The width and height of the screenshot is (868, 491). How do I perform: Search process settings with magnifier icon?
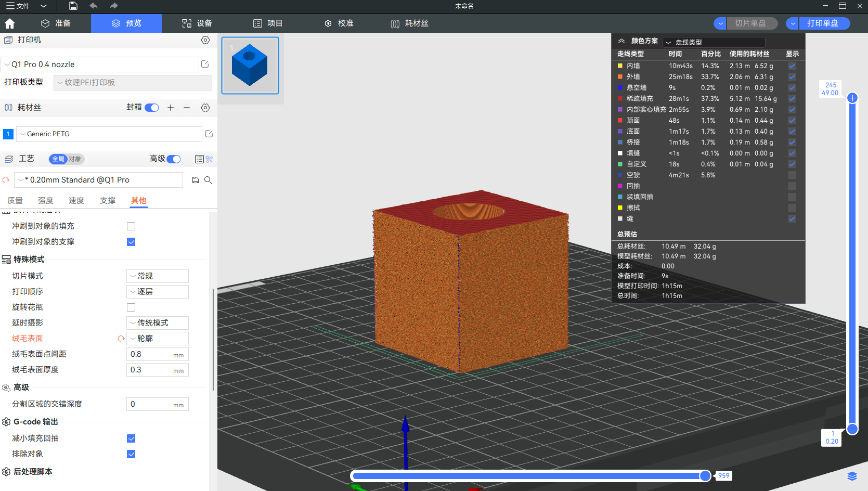208,180
